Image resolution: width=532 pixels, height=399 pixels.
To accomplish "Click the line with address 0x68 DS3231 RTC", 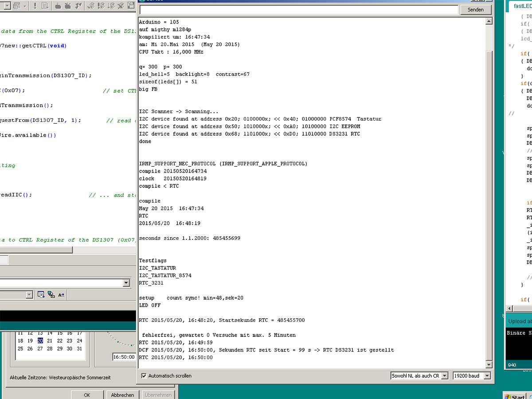I will (250, 134).
